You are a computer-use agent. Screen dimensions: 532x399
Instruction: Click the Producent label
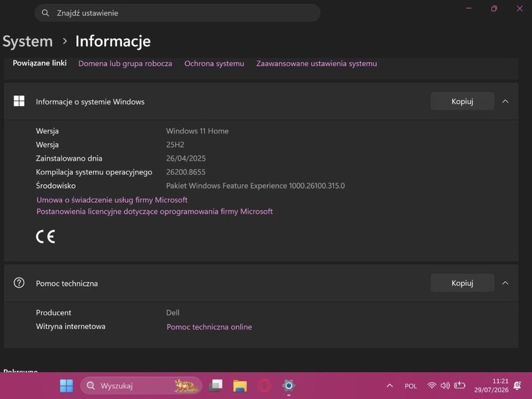click(54, 312)
